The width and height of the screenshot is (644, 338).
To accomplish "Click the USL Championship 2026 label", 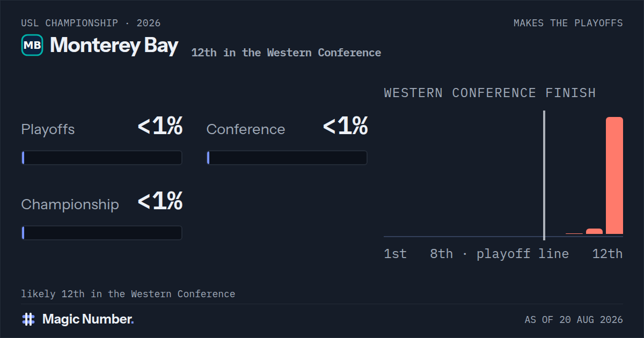I will tap(91, 23).
